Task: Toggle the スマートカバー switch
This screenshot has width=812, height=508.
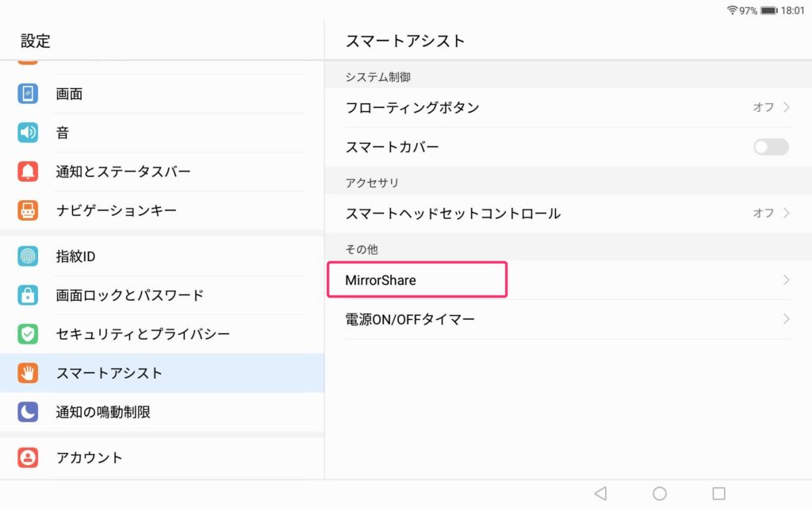Action: [771, 147]
